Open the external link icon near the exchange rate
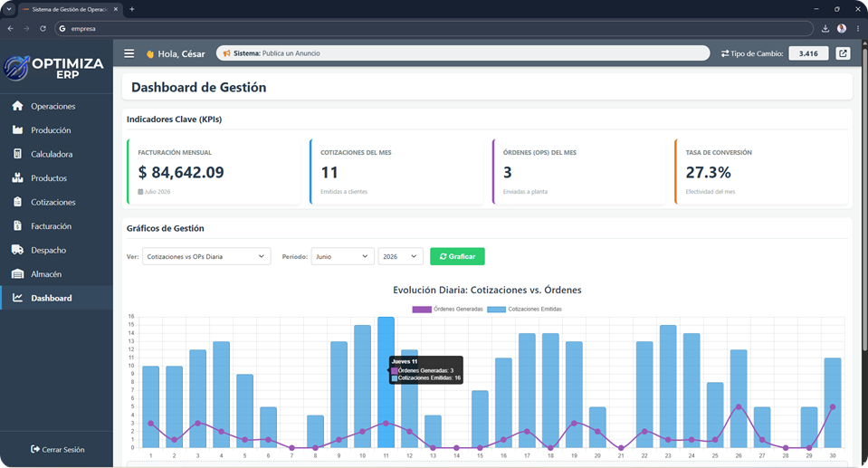868x468 pixels. point(843,53)
